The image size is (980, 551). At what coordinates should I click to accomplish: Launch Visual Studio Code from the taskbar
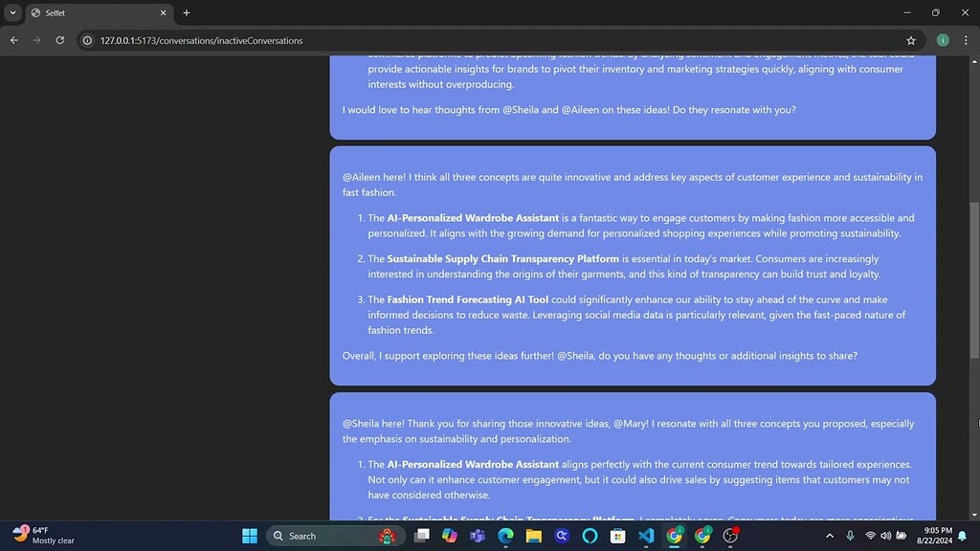point(646,535)
